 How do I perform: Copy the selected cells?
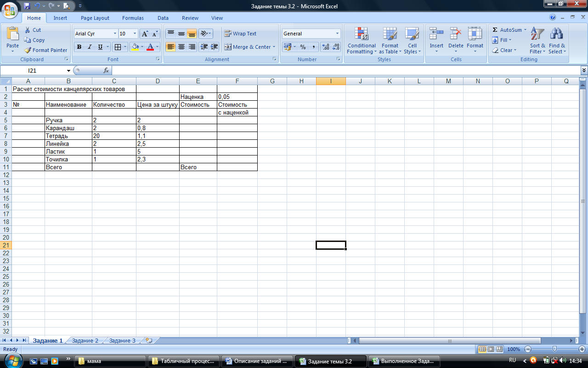pyautogui.click(x=34, y=40)
